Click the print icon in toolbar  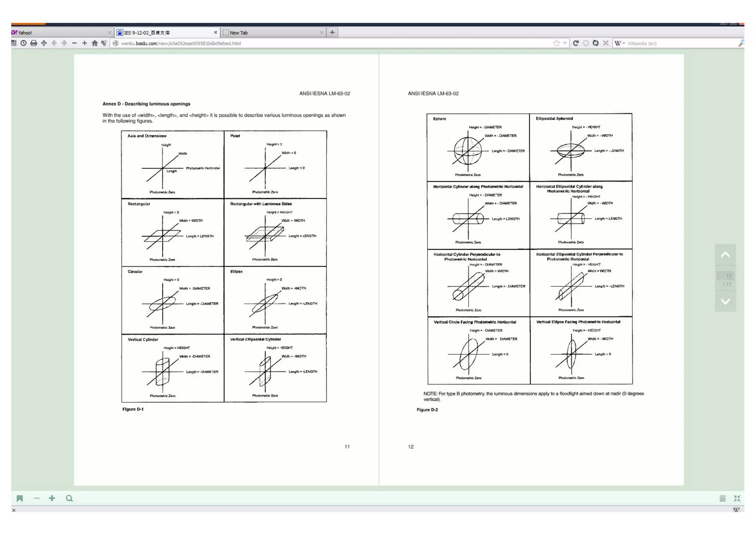click(34, 43)
